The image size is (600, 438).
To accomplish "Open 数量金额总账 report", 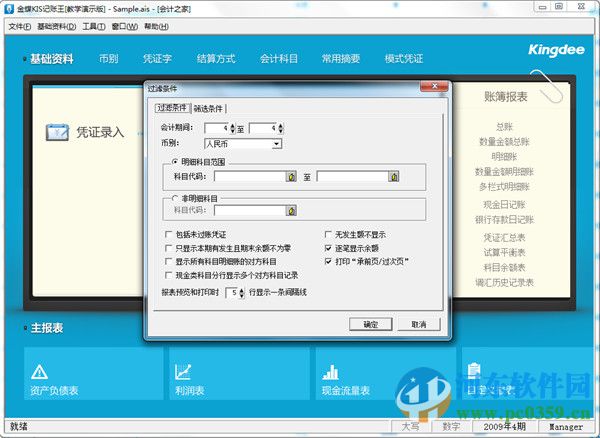I will tap(504, 142).
